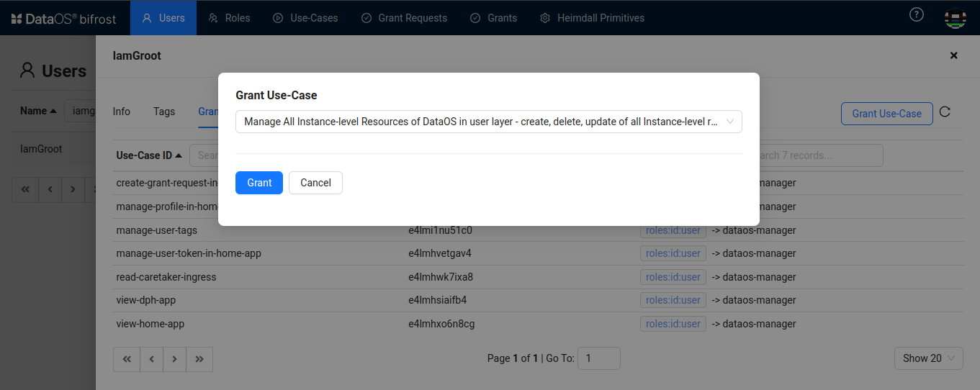Go to first page in IamGroot panel pagination
This screenshot has height=390, width=980.
click(x=127, y=359)
